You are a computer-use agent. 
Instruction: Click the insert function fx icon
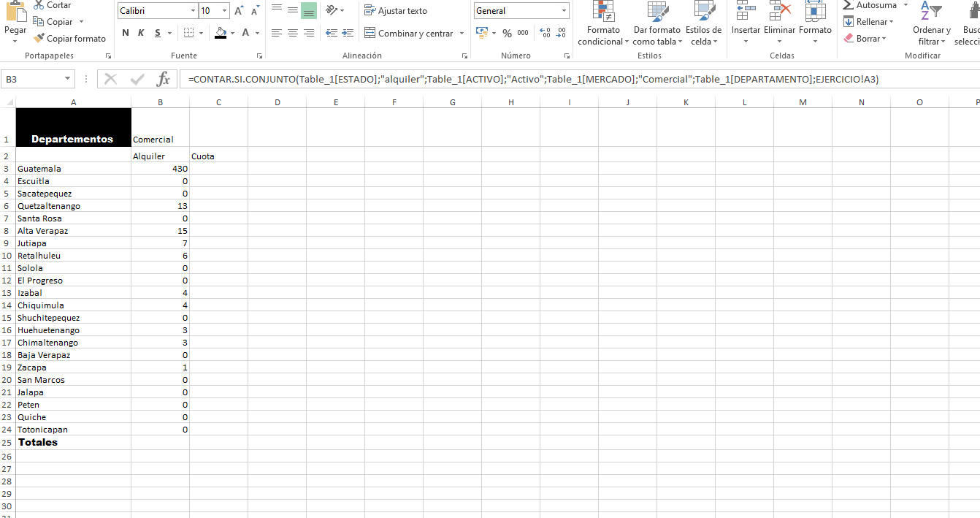tap(164, 79)
